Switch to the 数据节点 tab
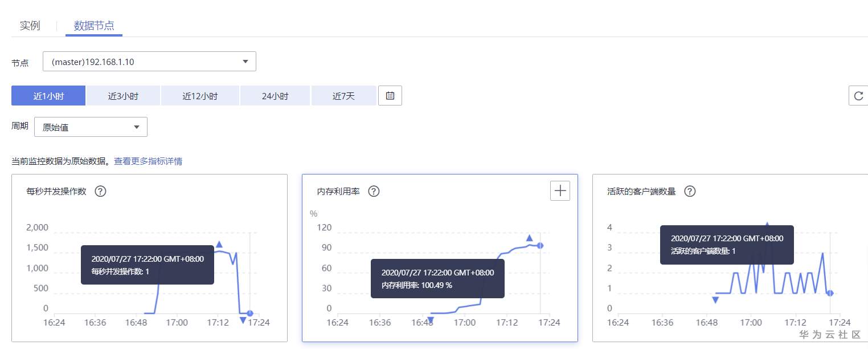The height and width of the screenshot is (349, 868). (x=94, y=26)
